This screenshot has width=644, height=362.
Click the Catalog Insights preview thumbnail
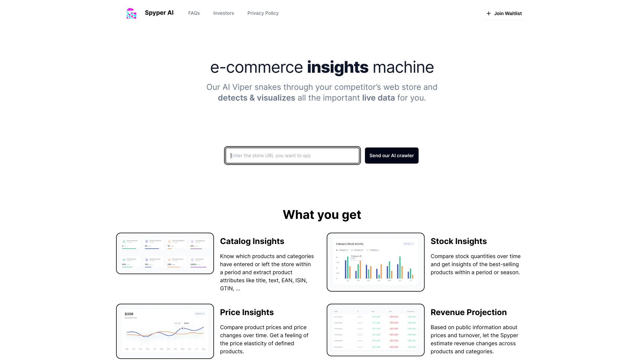(165, 253)
